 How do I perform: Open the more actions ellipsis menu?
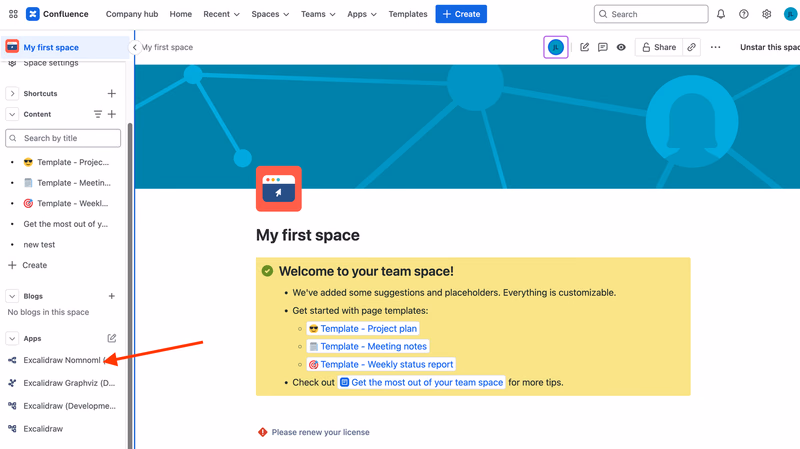pyautogui.click(x=715, y=47)
